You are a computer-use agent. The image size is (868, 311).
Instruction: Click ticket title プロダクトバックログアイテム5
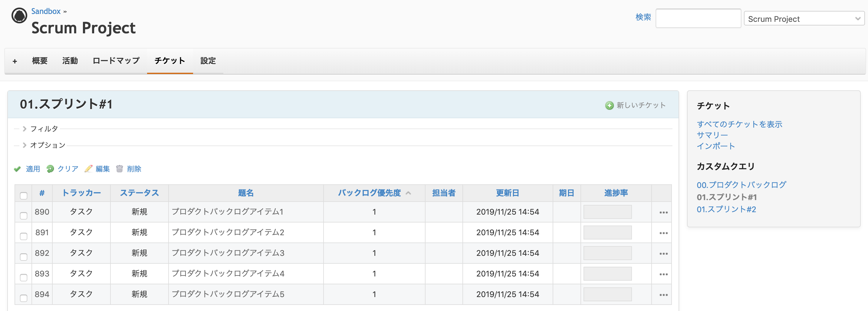click(228, 294)
